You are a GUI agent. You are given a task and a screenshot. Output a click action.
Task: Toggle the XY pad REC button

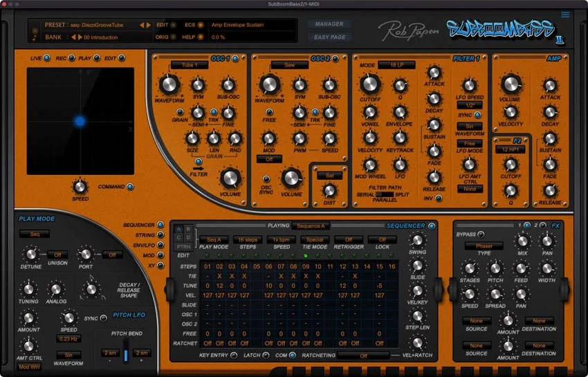71,58
